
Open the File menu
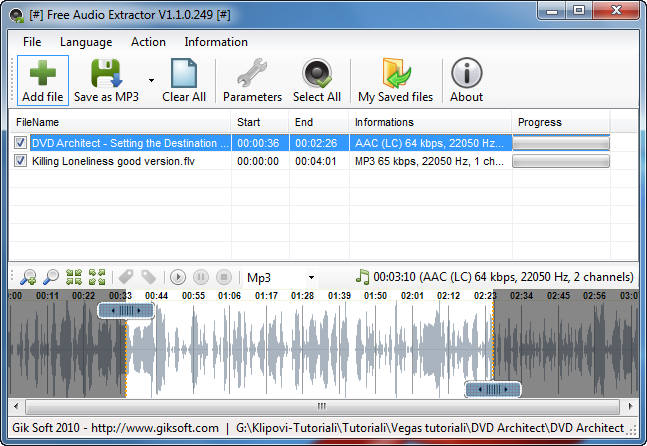pos(32,42)
